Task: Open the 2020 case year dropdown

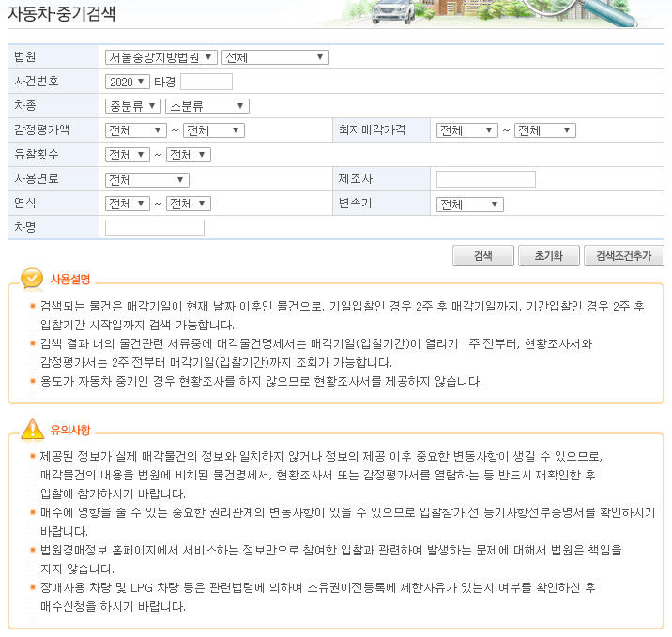Action: pos(128,82)
